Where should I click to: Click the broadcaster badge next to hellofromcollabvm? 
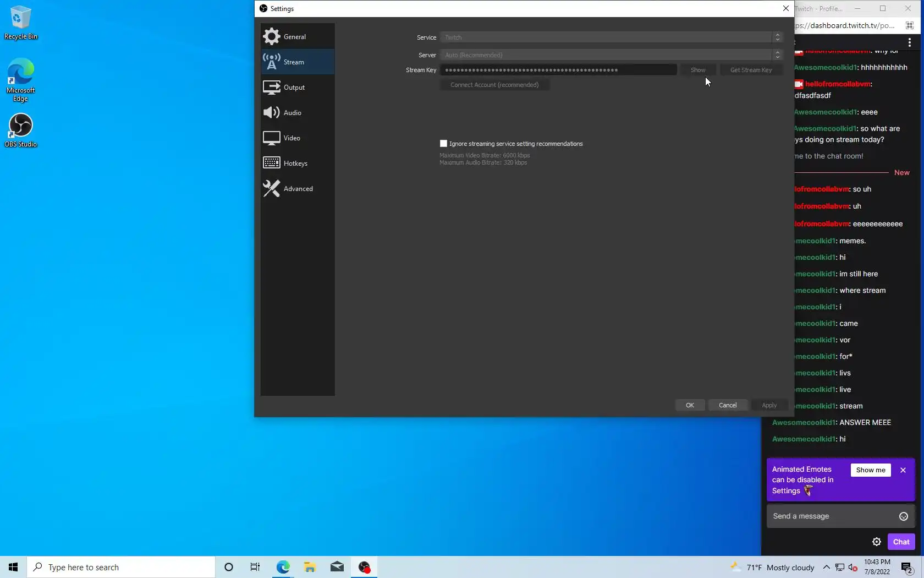pos(799,84)
